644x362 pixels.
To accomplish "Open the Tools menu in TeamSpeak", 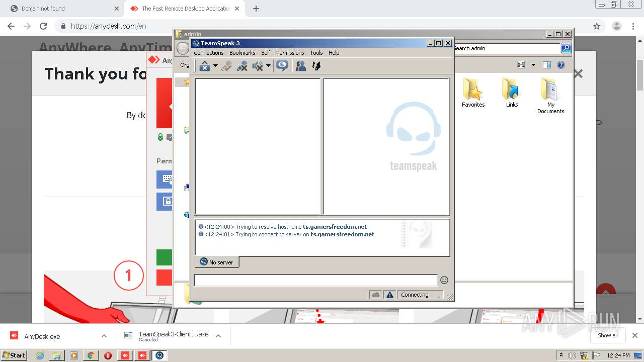I will [316, 53].
